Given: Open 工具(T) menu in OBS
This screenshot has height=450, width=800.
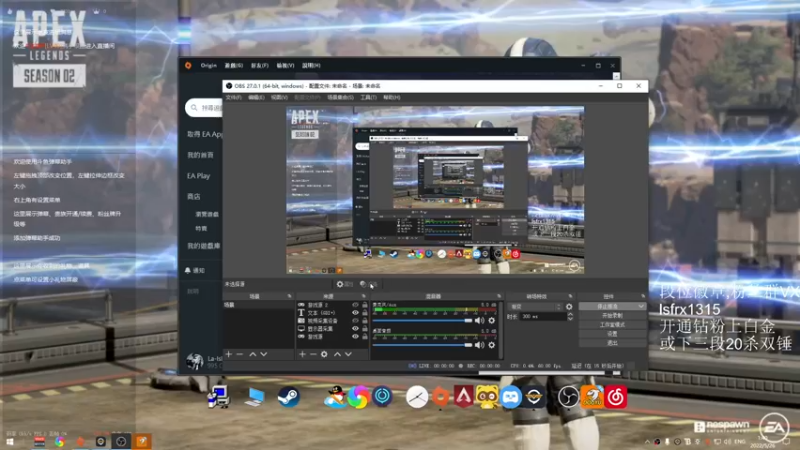Looking at the screenshot, I should 368,97.
